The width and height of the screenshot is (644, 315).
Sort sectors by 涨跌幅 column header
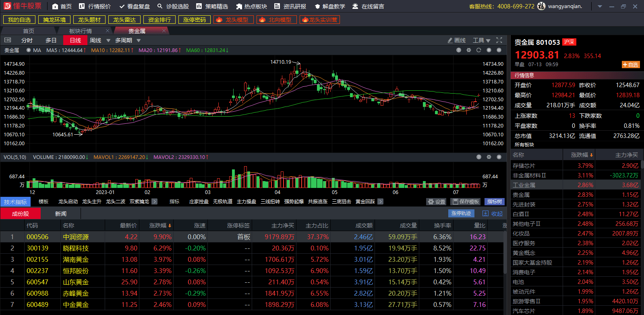pyautogui.click(x=582, y=155)
